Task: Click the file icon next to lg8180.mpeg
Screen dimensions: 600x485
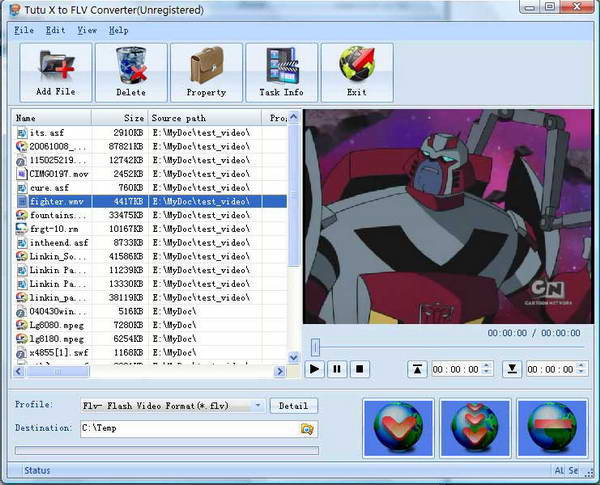Action: tap(22, 339)
